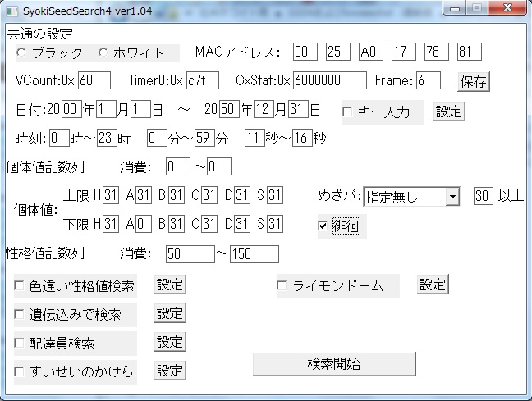Start search with 検索開始 button
The width and height of the screenshot is (532, 401).
click(334, 364)
